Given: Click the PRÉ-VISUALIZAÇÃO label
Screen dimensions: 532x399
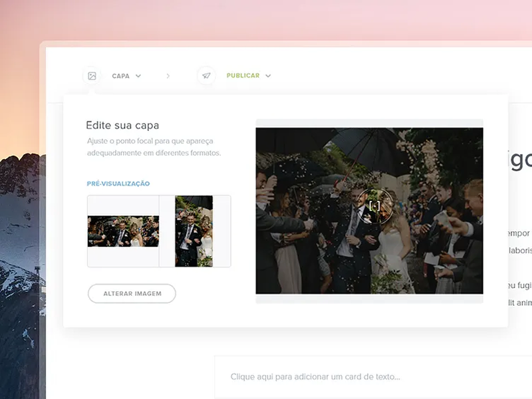Looking at the screenshot, I should 118,184.
